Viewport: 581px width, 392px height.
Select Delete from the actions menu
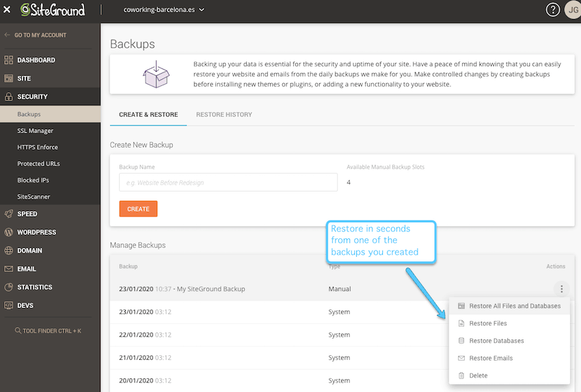[478, 376]
